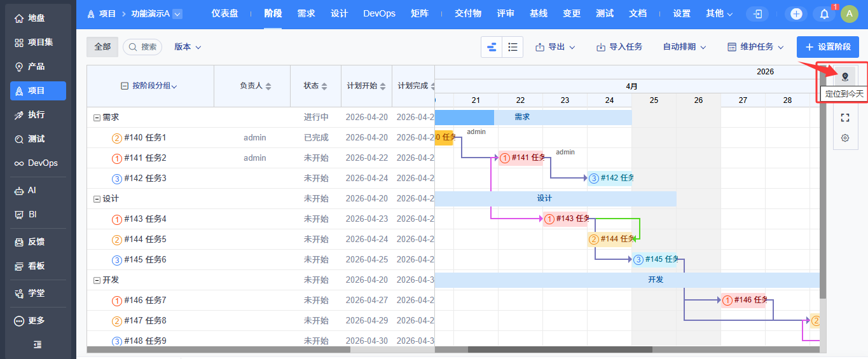Select 项目 in the sidebar
Viewport: 868px width, 359px height.
pyautogui.click(x=38, y=91)
